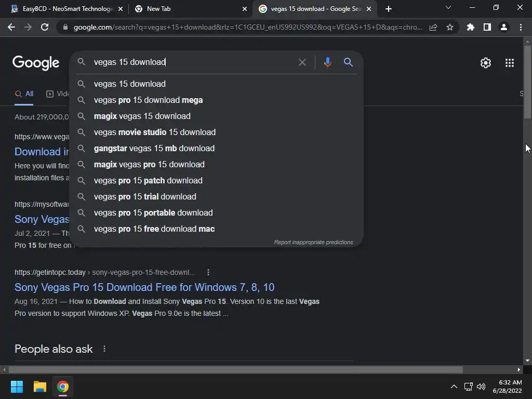Clear the search box with the X
Viewport: 532px width, 399px height.
pyautogui.click(x=302, y=62)
